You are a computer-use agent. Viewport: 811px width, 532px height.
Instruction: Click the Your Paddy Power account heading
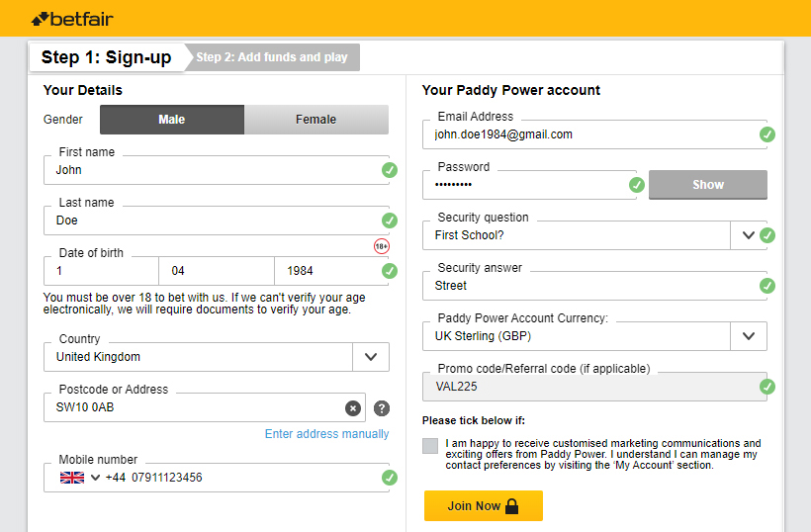(511, 90)
